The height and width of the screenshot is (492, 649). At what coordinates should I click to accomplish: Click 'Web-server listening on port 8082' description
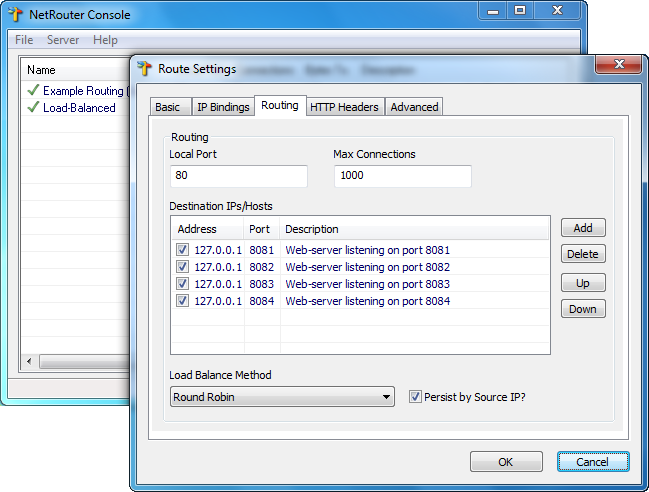tap(368, 267)
